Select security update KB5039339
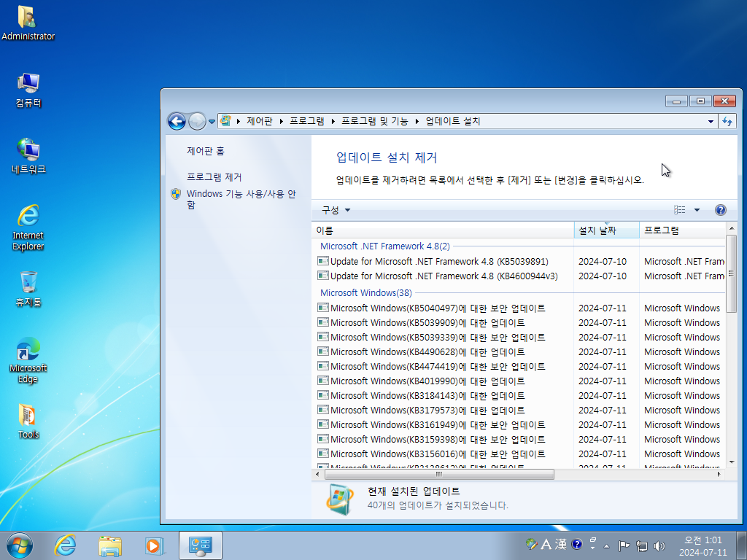Viewport: 747px width, 560px height. point(521,337)
